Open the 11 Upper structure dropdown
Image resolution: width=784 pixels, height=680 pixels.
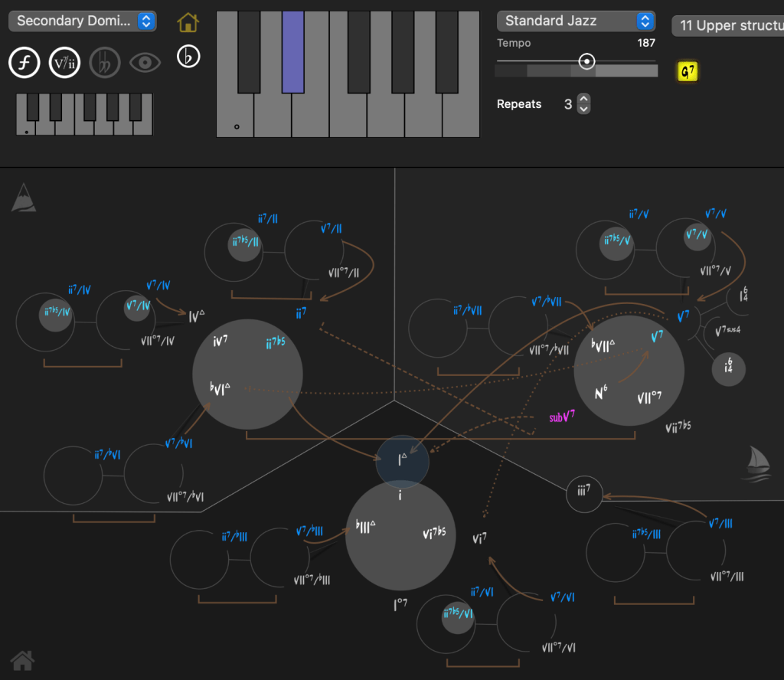click(727, 26)
